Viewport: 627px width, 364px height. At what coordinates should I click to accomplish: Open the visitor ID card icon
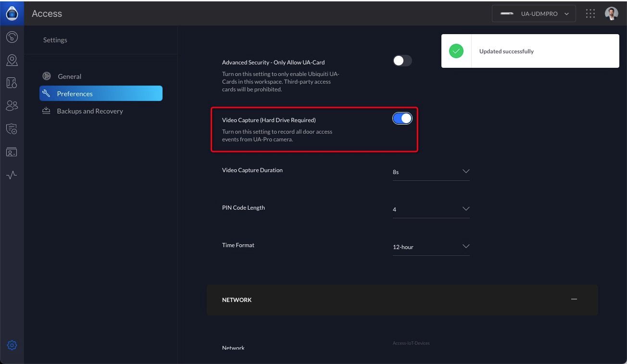pos(12,152)
